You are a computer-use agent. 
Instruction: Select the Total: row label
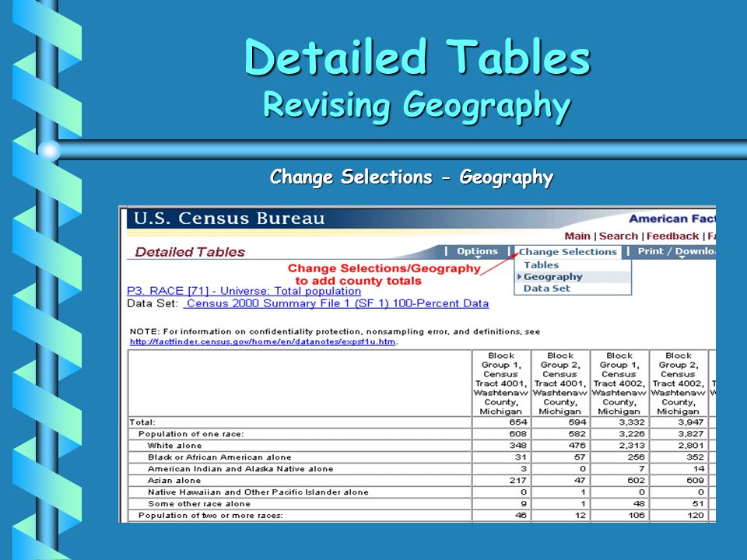[x=142, y=422]
